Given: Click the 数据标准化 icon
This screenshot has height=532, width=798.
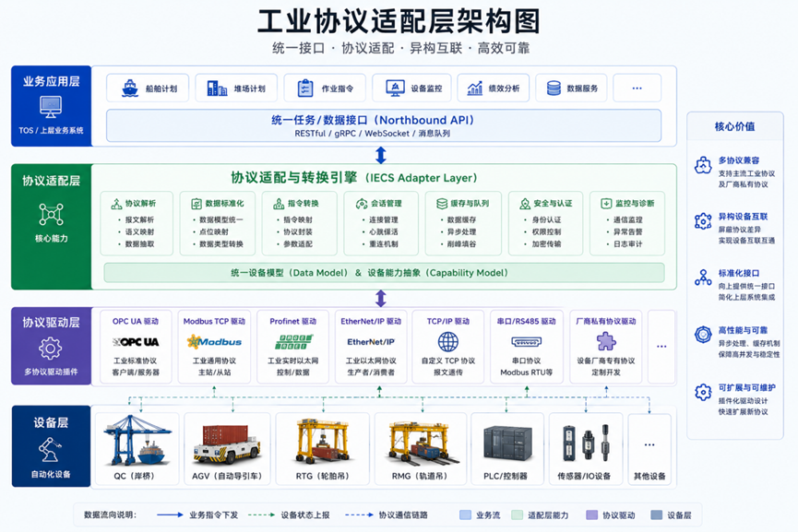Looking at the screenshot, I should coord(197,204).
